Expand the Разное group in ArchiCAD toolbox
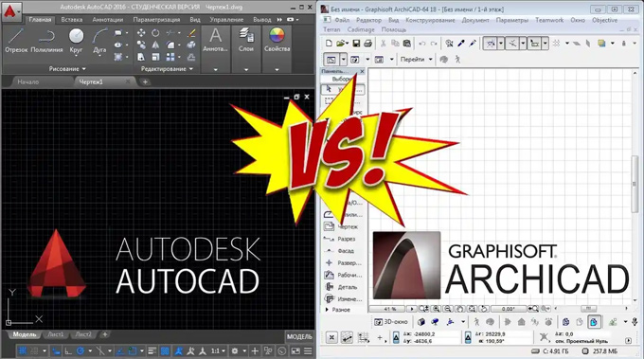The height and width of the screenshot is (359, 644). click(x=327, y=310)
